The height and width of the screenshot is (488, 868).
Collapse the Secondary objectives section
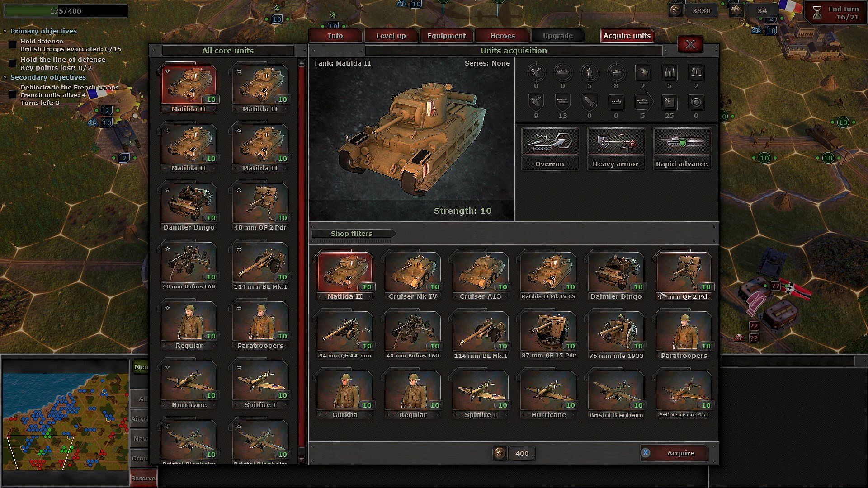(x=5, y=77)
